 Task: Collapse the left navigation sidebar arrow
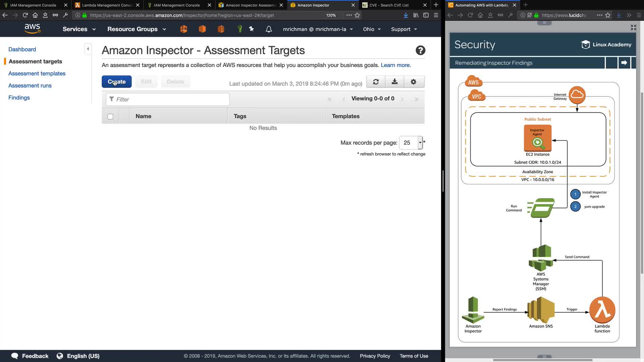(x=88, y=49)
